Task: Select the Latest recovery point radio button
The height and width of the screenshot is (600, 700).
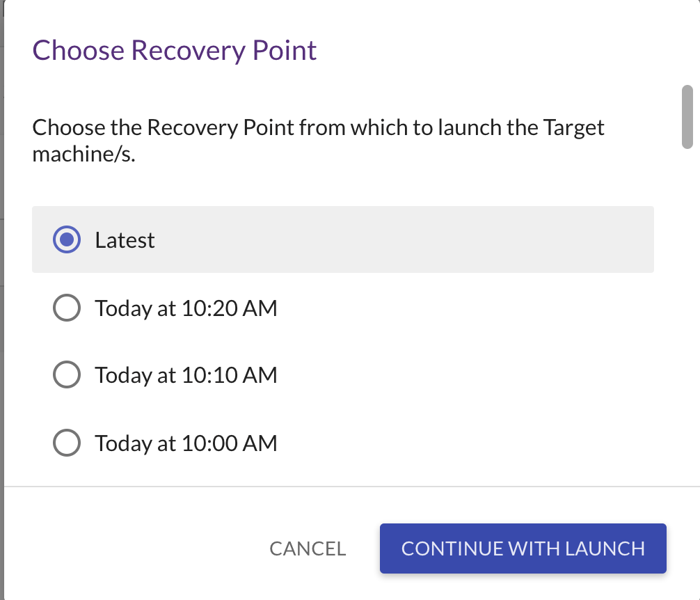Action: [x=66, y=239]
